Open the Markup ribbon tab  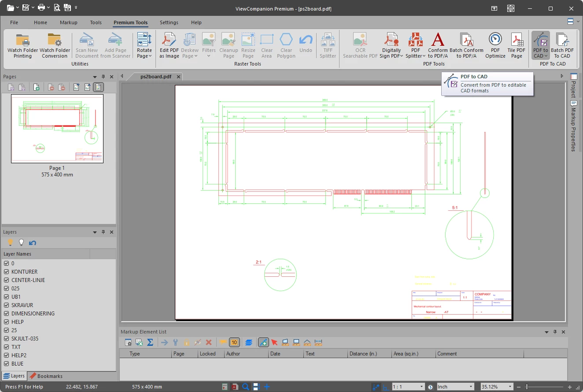click(x=68, y=22)
